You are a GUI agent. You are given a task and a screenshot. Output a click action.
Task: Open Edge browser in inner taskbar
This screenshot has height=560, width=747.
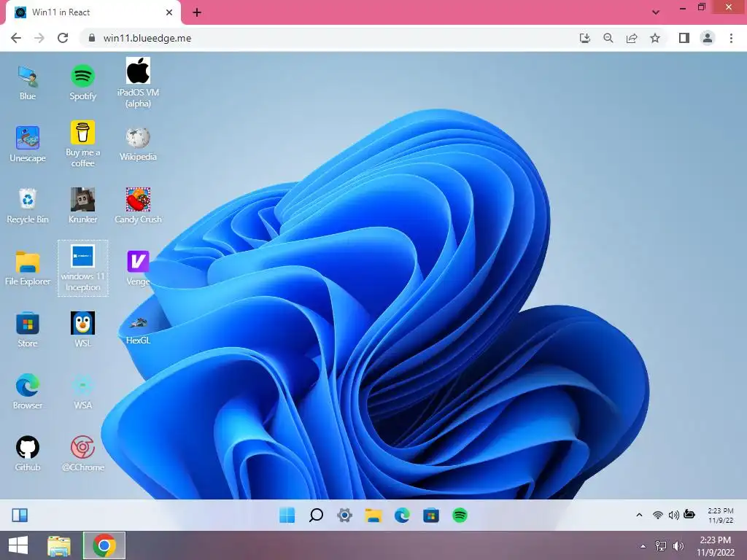point(402,516)
